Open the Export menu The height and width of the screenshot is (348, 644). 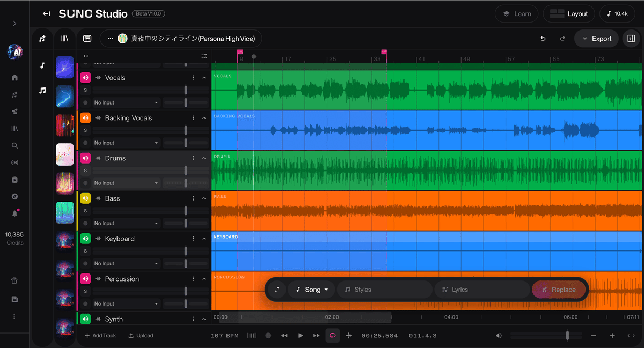point(596,38)
